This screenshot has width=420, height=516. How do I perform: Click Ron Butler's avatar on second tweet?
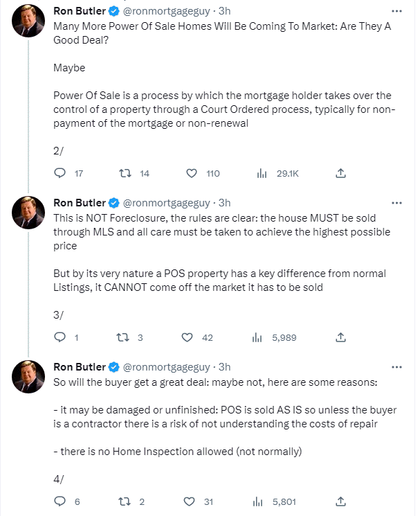point(30,212)
